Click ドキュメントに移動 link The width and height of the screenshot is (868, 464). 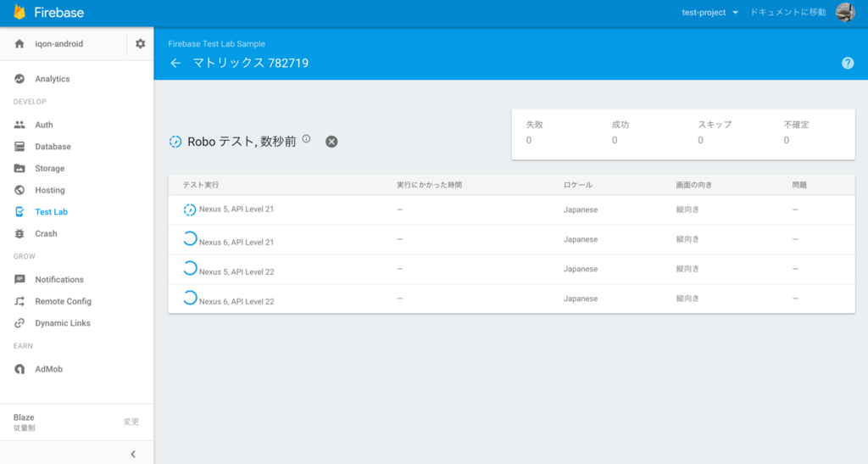pyautogui.click(x=787, y=12)
